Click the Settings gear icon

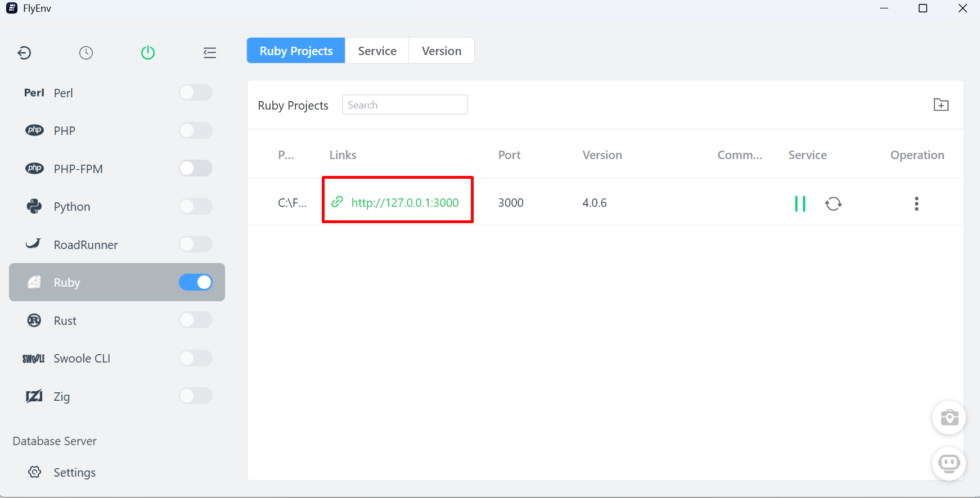(34, 472)
